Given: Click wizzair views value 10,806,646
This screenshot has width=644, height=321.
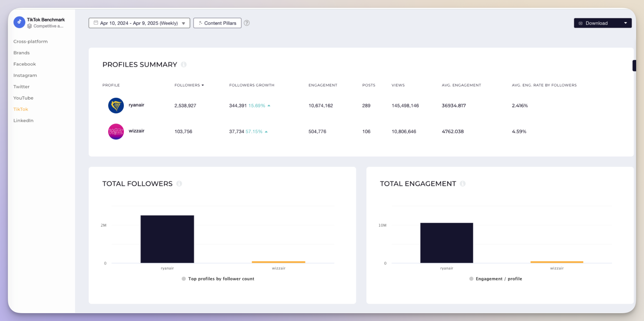Looking at the screenshot, I should (x=404, y=131).
